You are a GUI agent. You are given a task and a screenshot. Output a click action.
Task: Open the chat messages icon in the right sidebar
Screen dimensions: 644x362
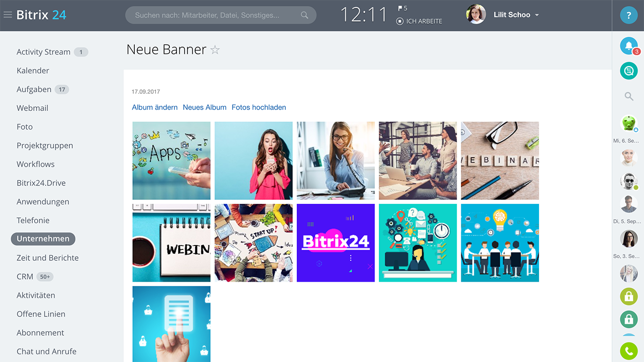pyautogui.click(x=629, y=71)
